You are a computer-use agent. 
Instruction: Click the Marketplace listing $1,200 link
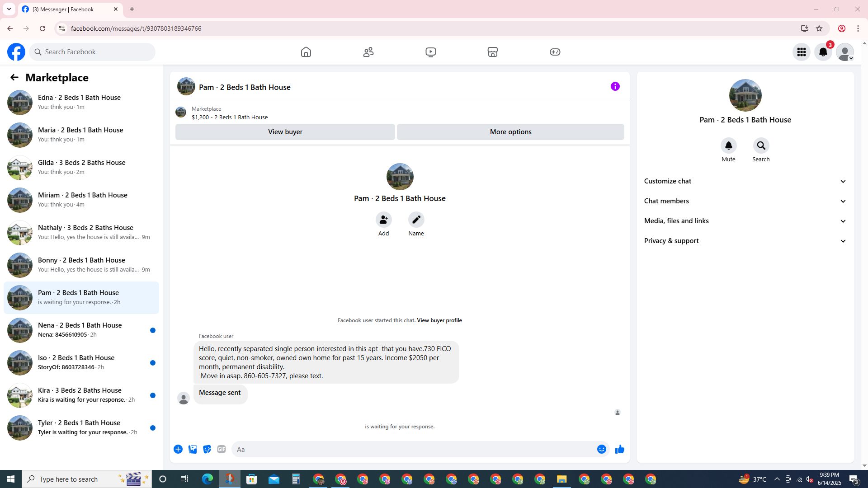230,117
